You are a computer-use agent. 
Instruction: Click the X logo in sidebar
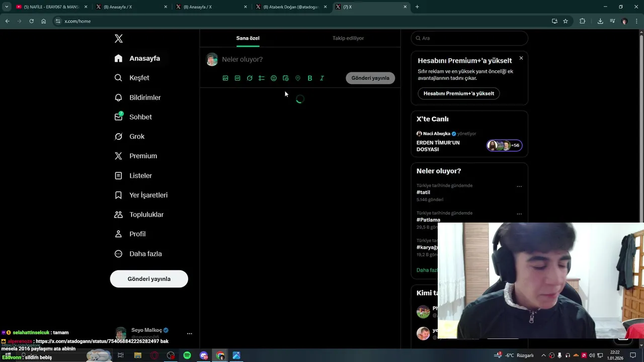click(119, 39)
